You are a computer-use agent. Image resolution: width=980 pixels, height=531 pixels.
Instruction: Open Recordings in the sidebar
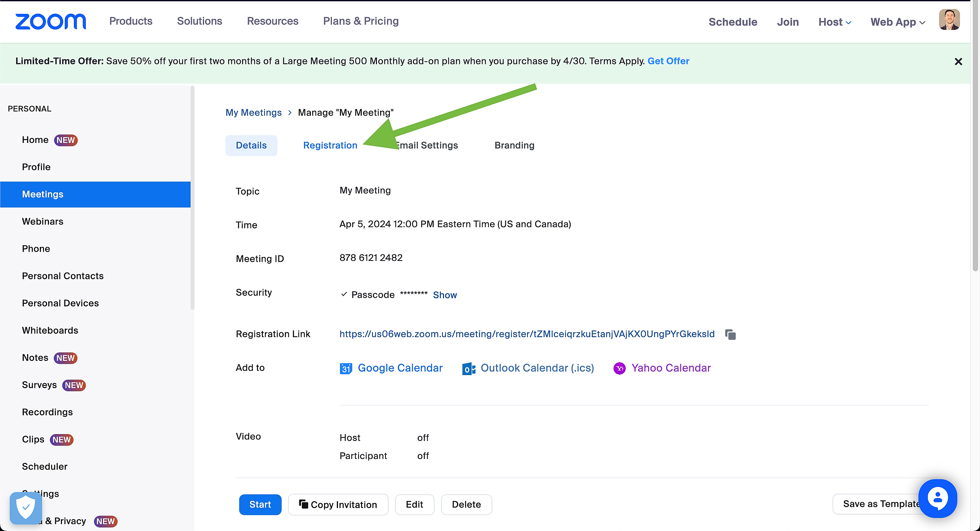[x=47, y=412]
